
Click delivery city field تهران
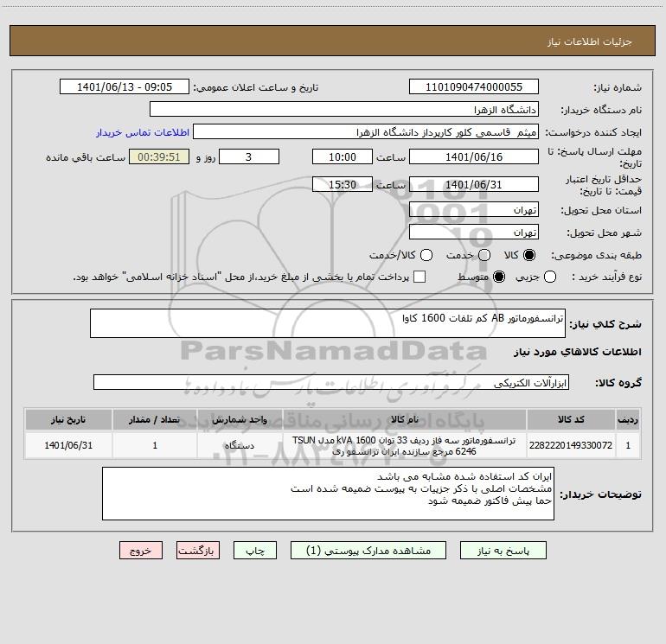(474, 233)
